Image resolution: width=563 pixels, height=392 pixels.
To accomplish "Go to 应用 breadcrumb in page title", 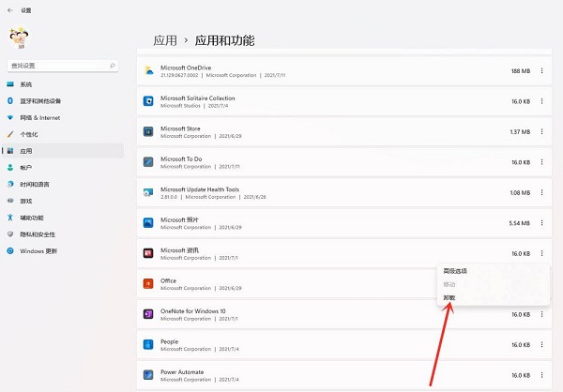I will coord(165,40).
